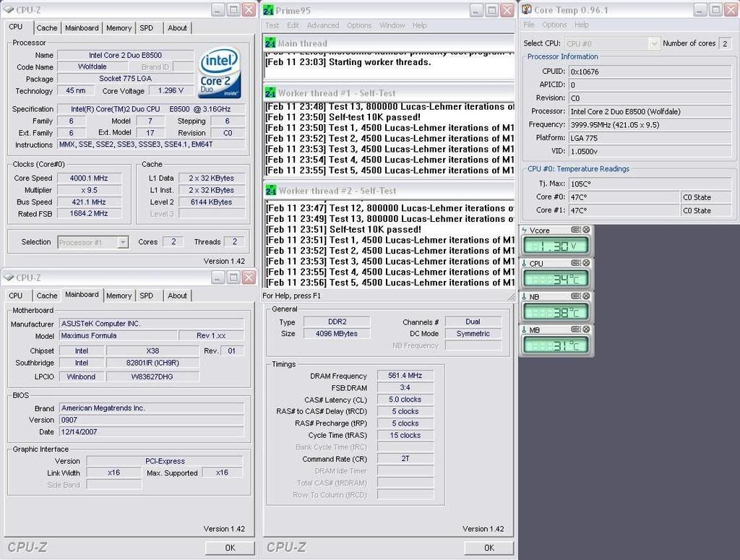Maximize the Prime95 window
Viewport: 740px width, 560px height.
tap(491, 10)
